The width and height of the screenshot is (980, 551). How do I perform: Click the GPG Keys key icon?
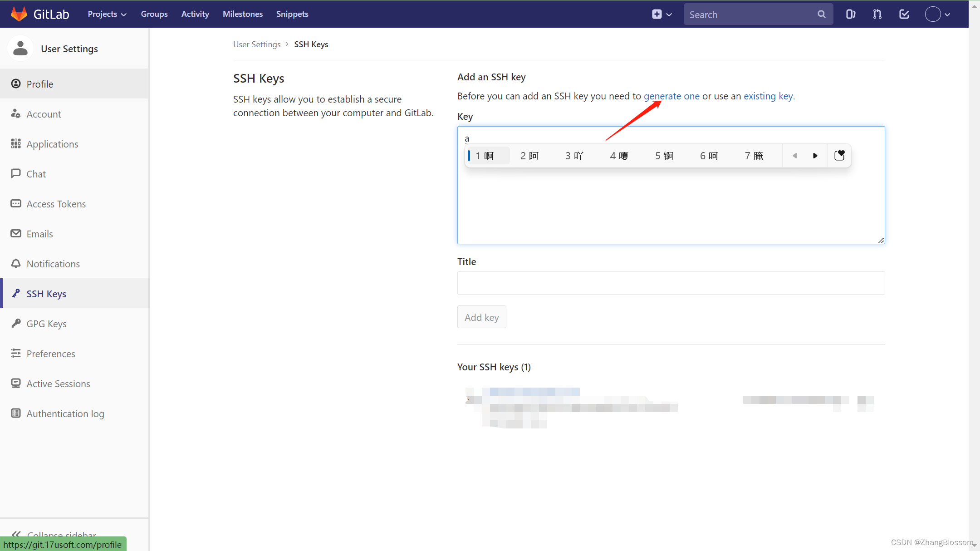point(16,323)
